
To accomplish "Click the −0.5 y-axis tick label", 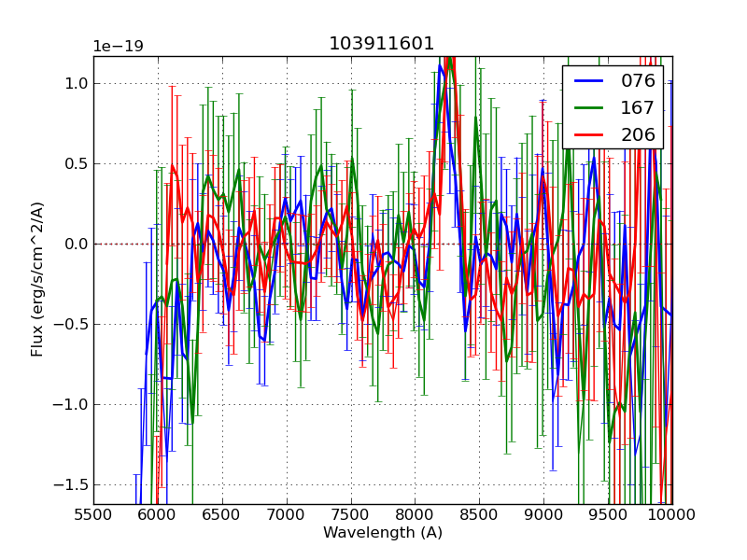I will pyautogui.click(x=71, y=325).
